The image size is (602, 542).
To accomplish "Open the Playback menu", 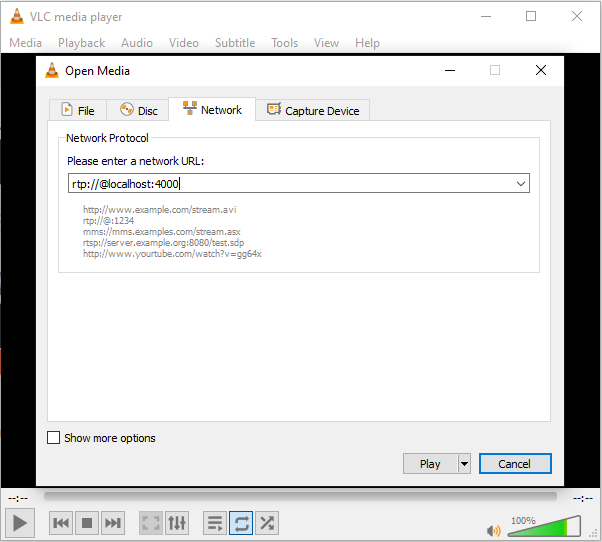I will coord(81,43).
